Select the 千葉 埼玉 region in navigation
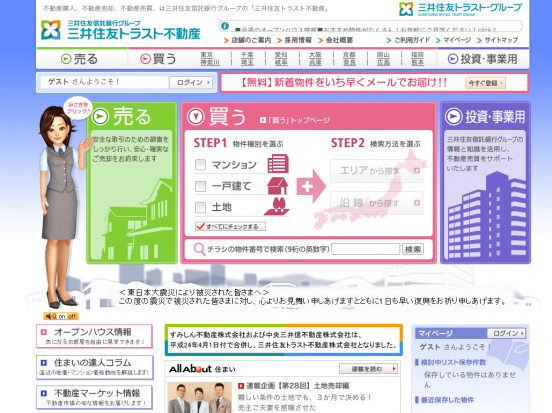552x413 pixels. click(x=247, y=59)
